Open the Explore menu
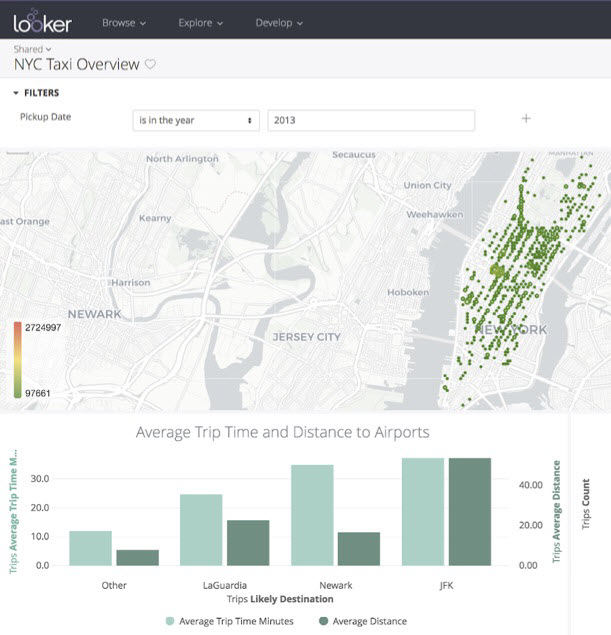611x635 pixels. point(200,22)
